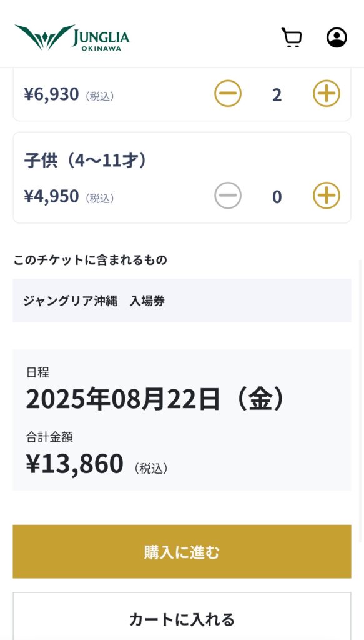The image size is (364, 640).
Task: Click カートに入れる to add to cart
Action: coord(182,616)
